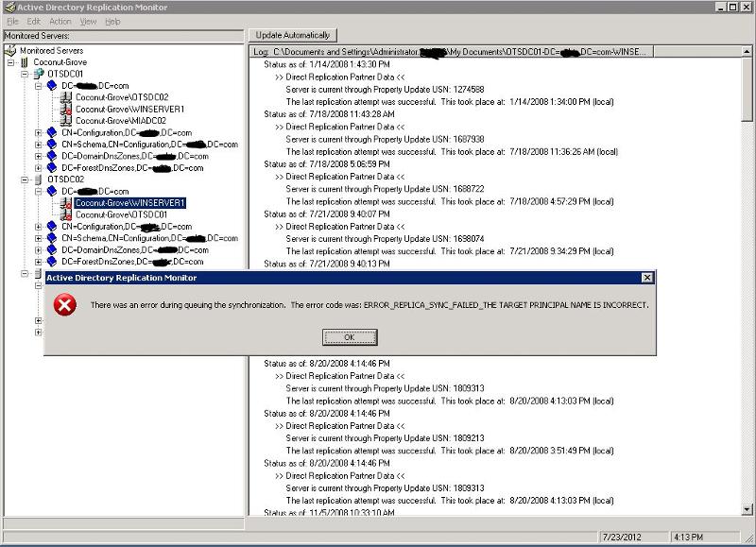Collapse the domain partition under OTSDC01

(x=39, y=86)
